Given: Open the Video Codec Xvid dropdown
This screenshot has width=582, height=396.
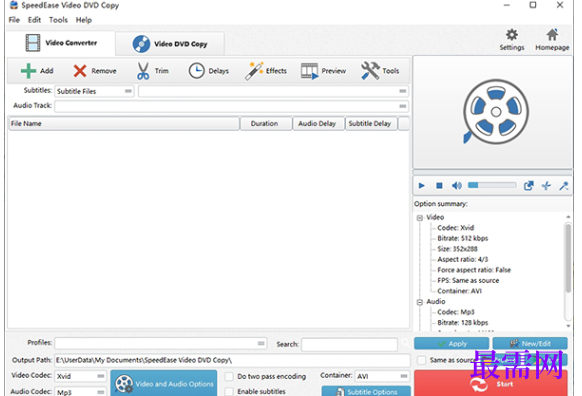Looking at the screenshot, I should 81,376.
